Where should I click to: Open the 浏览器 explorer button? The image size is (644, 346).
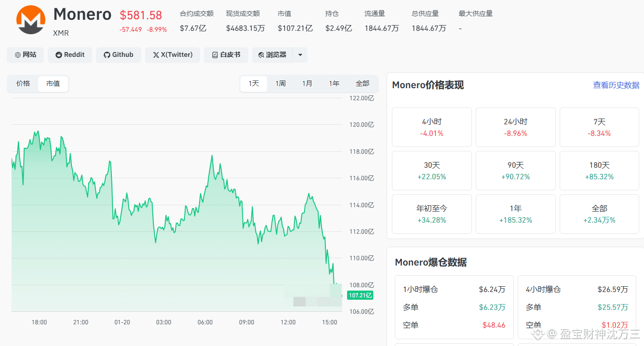tap(272, 55)
